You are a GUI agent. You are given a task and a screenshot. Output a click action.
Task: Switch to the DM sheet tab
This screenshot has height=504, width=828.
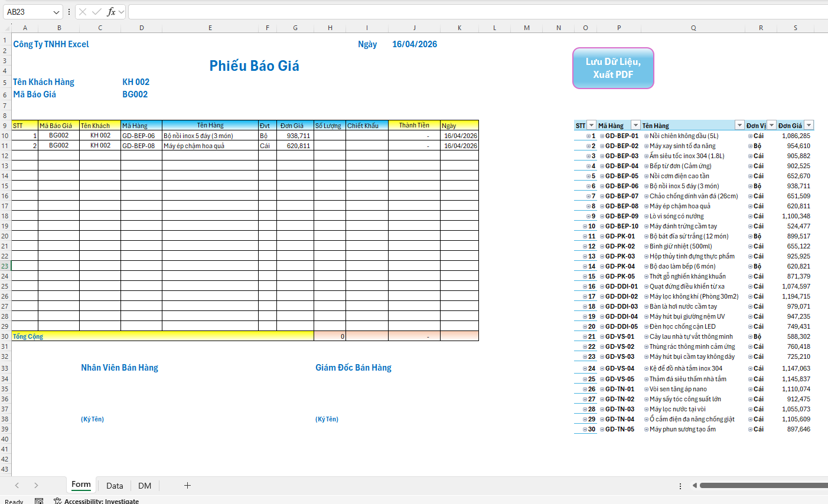coord(145,486)
